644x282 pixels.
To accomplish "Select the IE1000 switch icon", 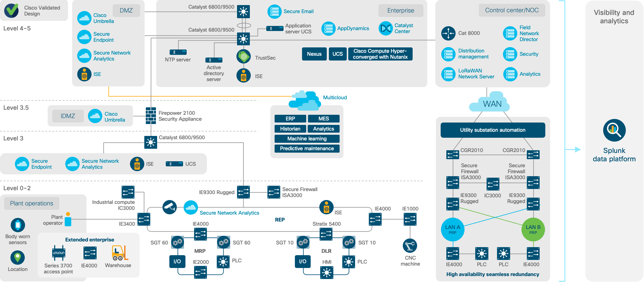I will (410, 219).
